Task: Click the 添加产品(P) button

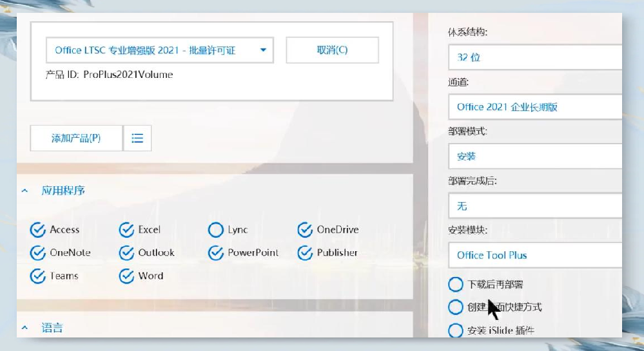Action: point(76,138)
